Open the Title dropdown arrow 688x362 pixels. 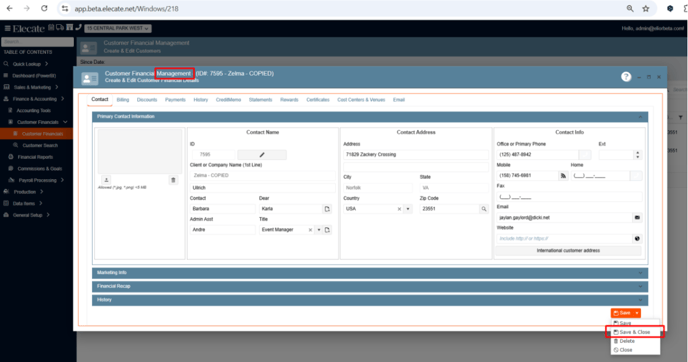coord(319,230)
